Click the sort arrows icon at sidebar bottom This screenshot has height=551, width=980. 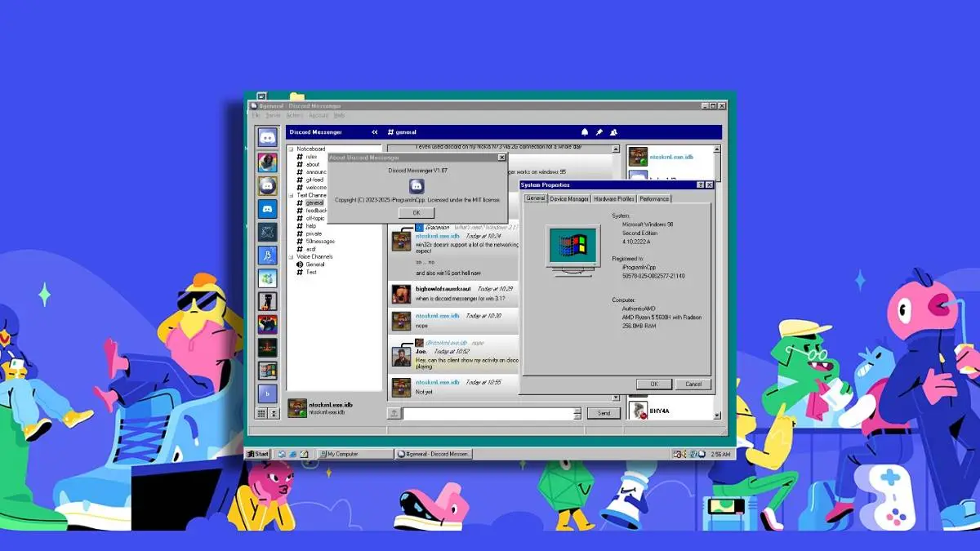point(274,412)
